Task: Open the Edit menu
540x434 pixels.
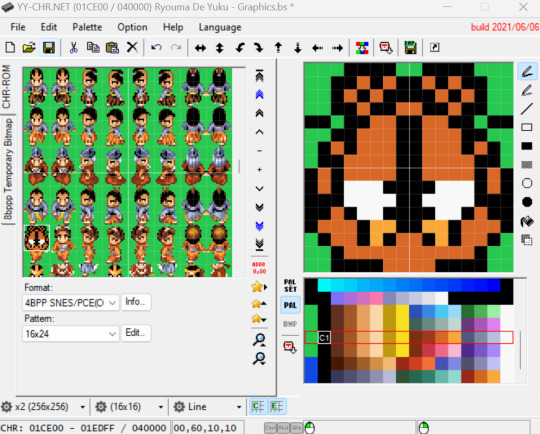Action: [x=49, y=27]
